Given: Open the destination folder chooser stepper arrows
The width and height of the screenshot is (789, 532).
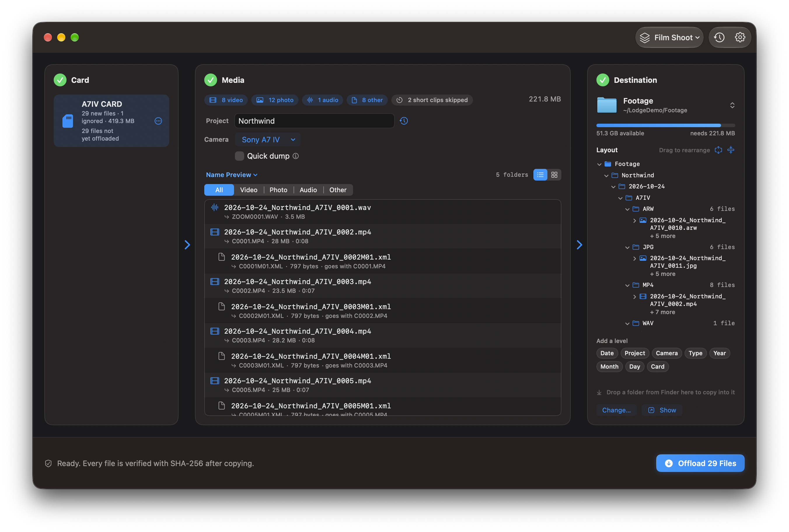Looking at the screenshot, I should click(732, 105).
